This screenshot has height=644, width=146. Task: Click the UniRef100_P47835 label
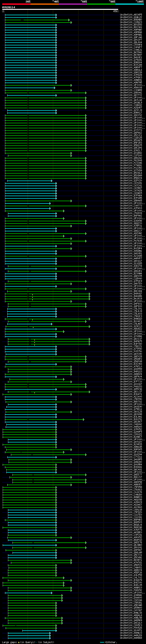(131, 241)
